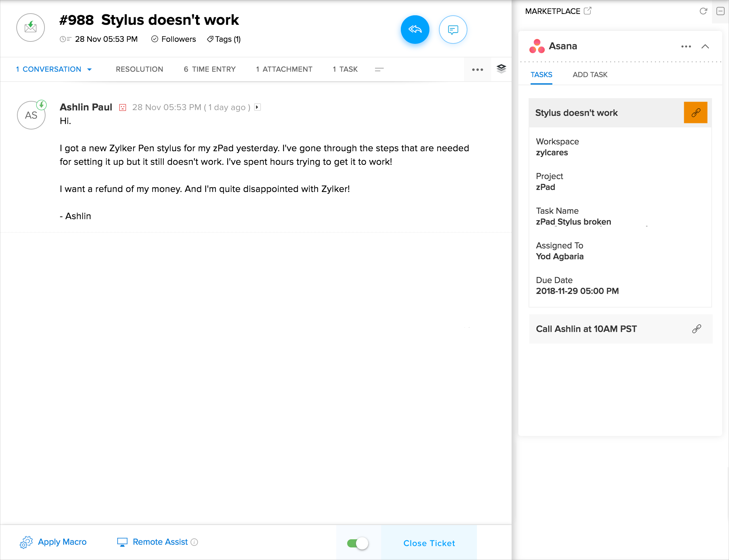Click the add comment speech bubble icon
Image resolution: width=729 pixels, height=560 pixels.
(453, 30)
